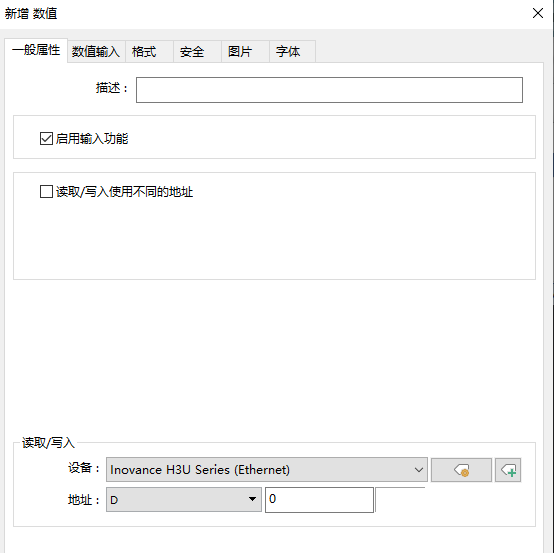Go to the 图片 tab
The image size is (554, 553).
246,52
